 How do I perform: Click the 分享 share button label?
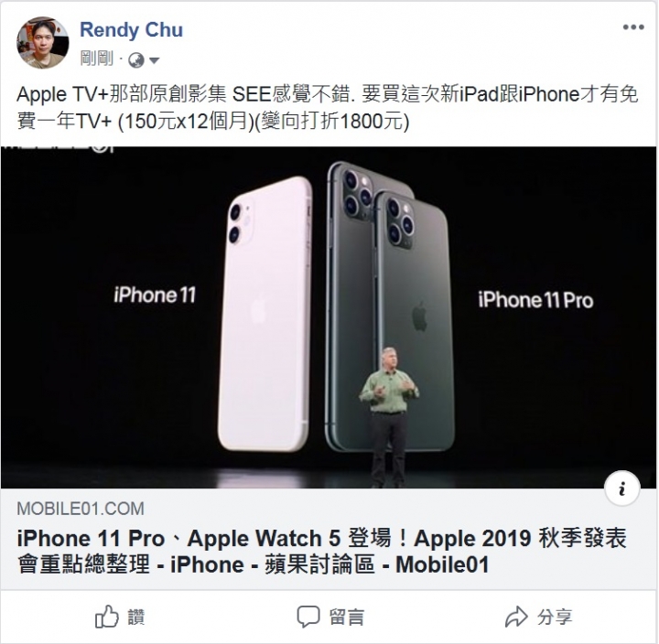click(555, 617)
